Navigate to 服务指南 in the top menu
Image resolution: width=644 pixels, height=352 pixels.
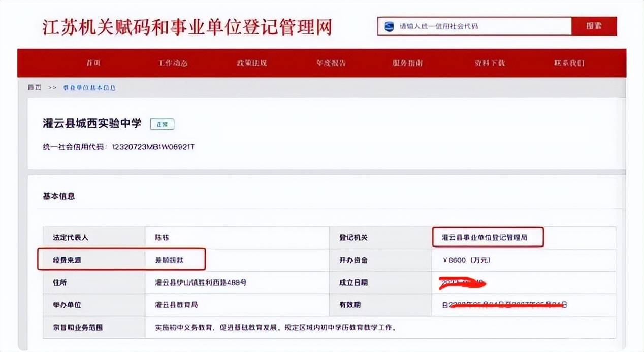pos(407,63)
